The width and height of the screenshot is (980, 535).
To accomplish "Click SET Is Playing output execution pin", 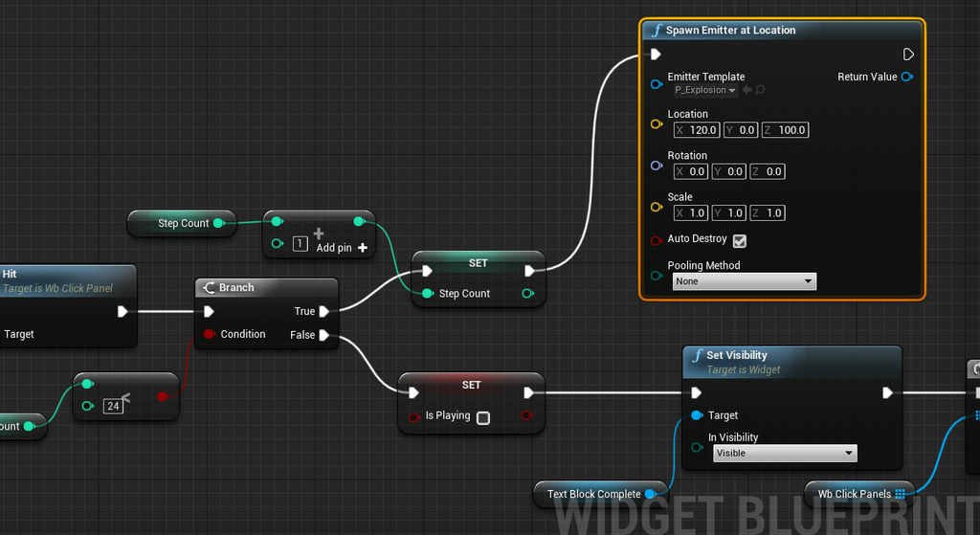I will pyautogui.click(x=528, y=392).
